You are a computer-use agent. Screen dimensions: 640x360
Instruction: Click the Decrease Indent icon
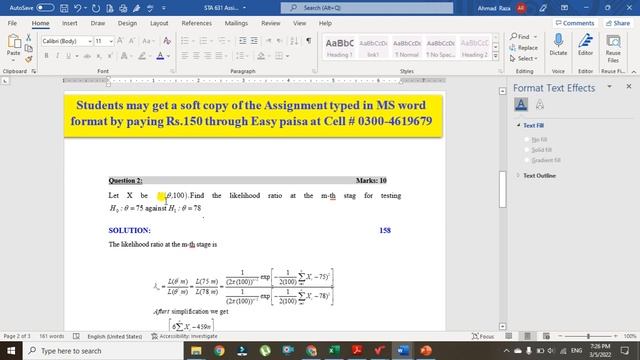pyautogui.click(x=243, y=41)
